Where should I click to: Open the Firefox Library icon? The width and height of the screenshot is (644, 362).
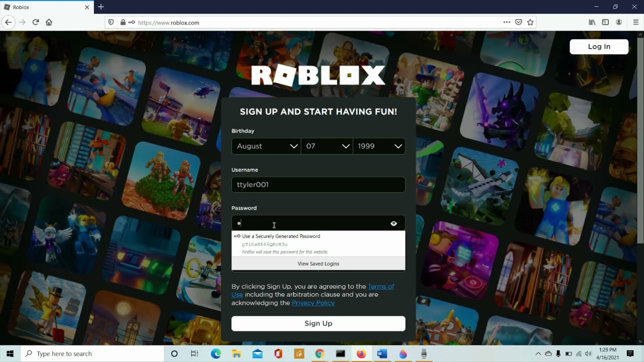pos(592,22)
